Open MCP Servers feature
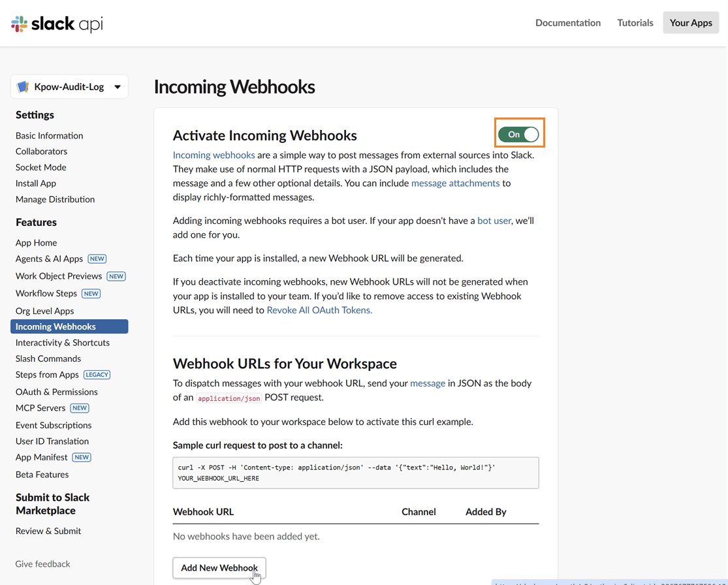The width and height of the screenshot is (728, 585). pyautogui.click(x=40, y=407)
